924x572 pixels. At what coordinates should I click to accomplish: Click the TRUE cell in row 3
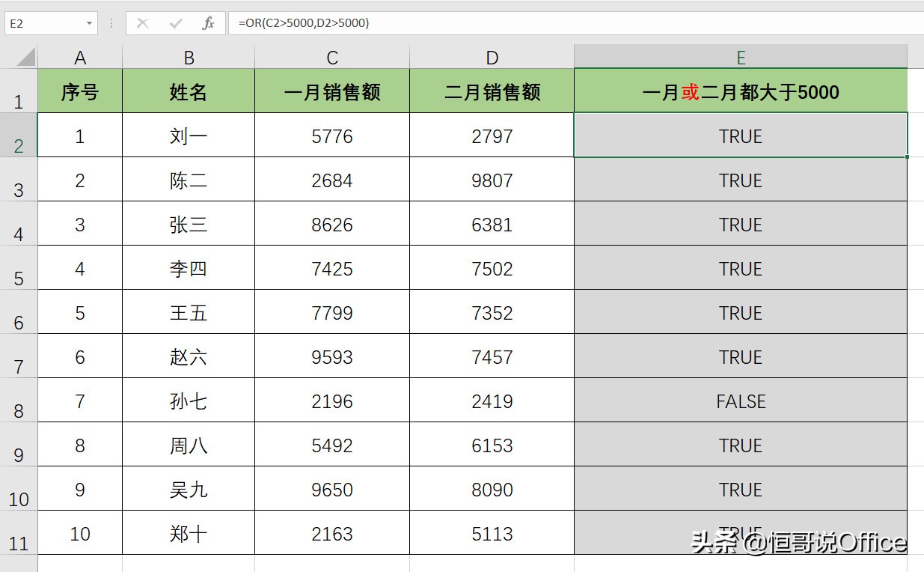coord(740,180)
